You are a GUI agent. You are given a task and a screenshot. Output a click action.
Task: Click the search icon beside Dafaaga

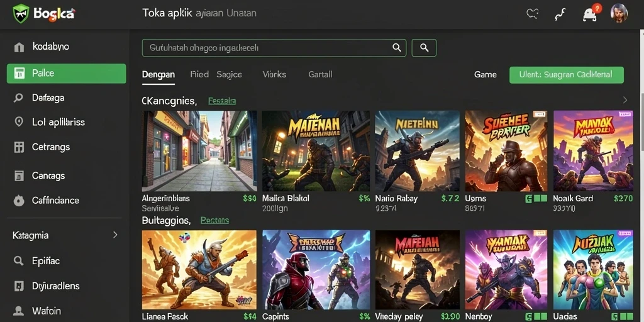click(18, 97)
